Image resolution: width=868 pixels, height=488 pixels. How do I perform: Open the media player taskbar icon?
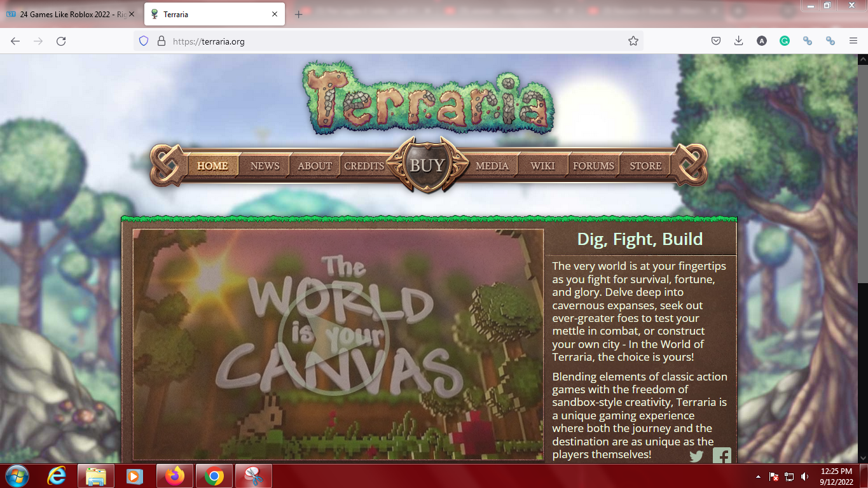pyautogui.click(x=135, y=476)
